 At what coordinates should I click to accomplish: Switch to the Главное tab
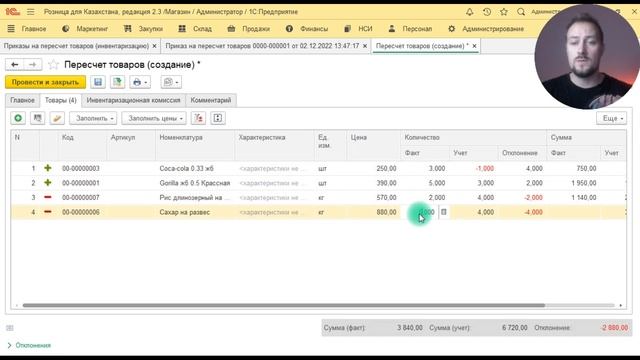click(22, 100)
